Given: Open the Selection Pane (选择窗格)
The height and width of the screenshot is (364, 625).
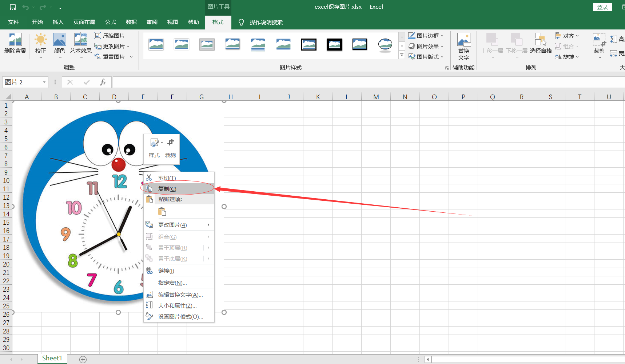Looking at the screenshot, I should [x=541, y=43].
